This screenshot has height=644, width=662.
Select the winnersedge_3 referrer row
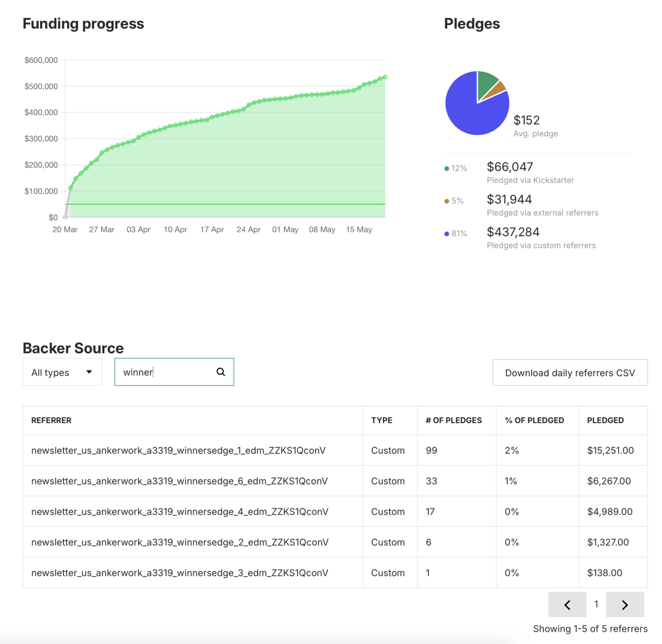coord(179,573)
